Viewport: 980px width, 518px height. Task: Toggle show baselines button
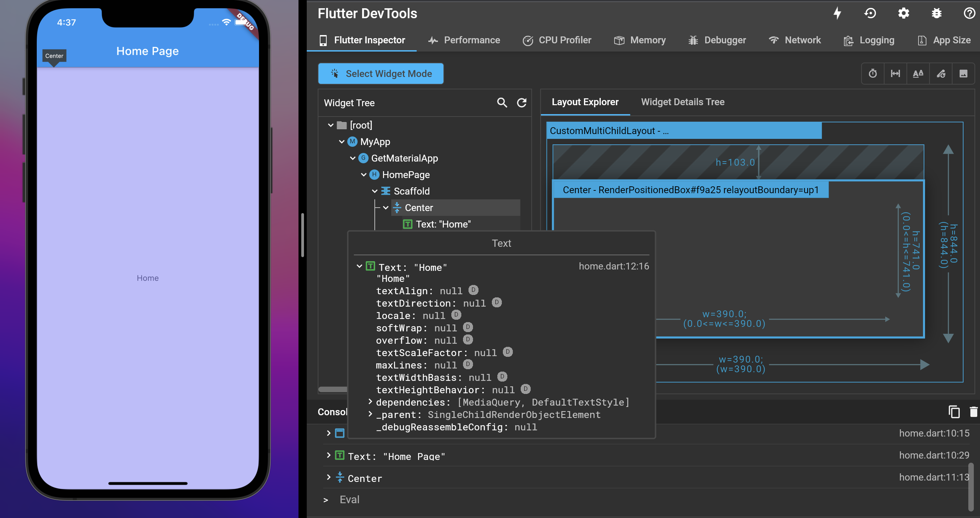click(x=917, y=74)
